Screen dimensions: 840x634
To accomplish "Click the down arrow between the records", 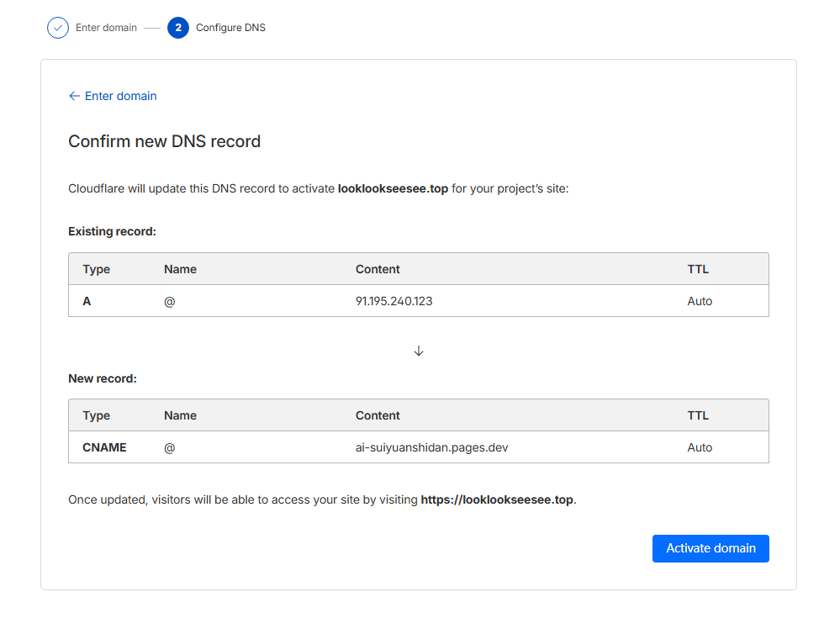I will tap(419, 351).
